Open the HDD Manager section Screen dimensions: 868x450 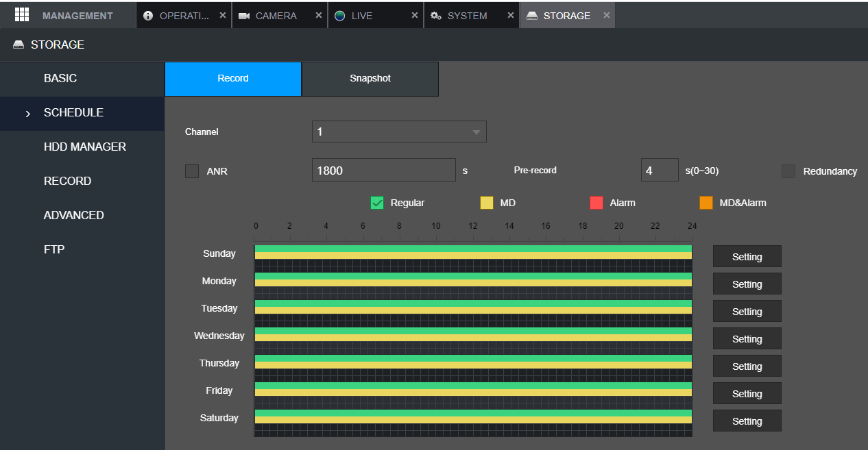coord(82,147)
